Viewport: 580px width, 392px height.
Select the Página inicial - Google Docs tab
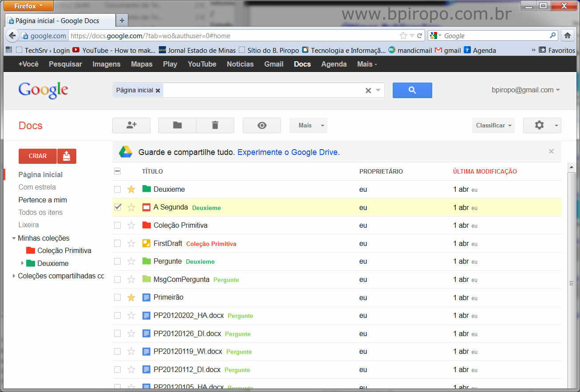point(60,20)
